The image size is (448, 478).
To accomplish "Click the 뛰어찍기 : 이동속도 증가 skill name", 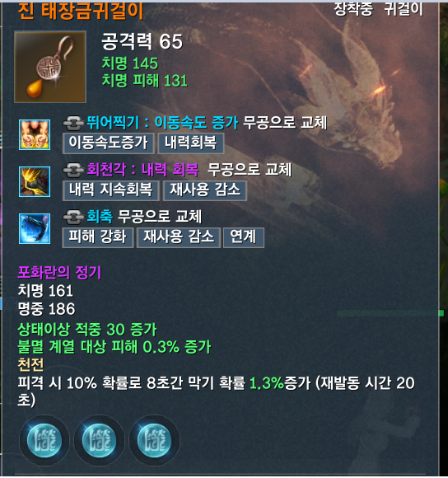I will pyautogui.click(x=162, y=123).
